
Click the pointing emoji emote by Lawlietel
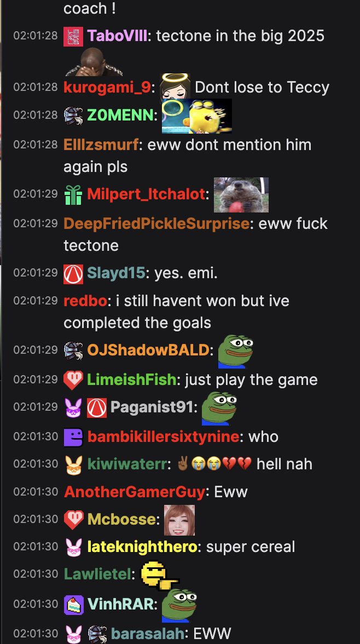click(x=160, y=574)
